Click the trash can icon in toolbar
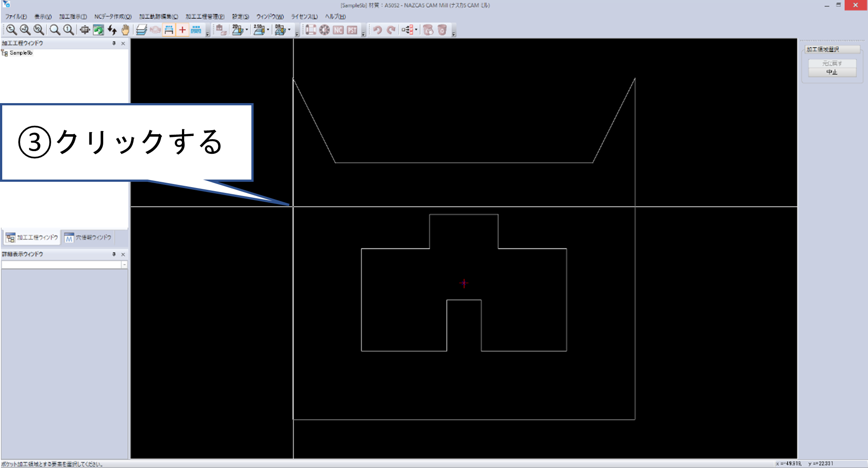The height and width of the screenshot is (468, 868). tap(442, 30)
